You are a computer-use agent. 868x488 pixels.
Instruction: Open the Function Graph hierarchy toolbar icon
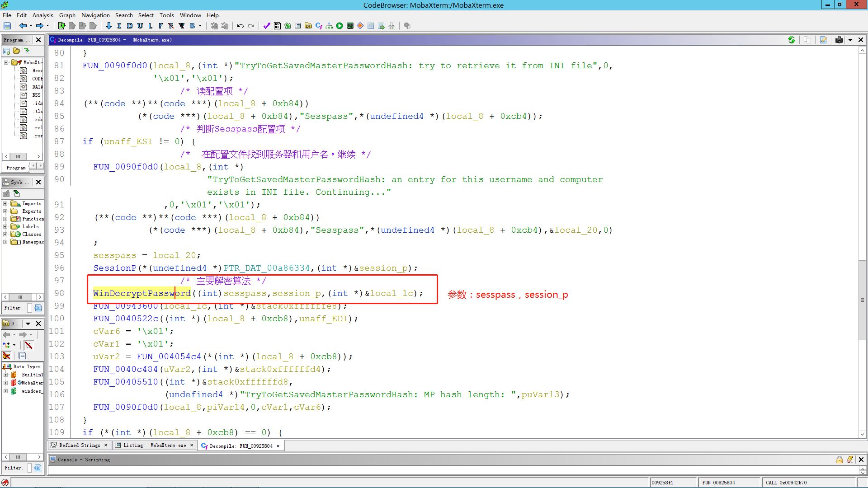click(x=329, y=26)
